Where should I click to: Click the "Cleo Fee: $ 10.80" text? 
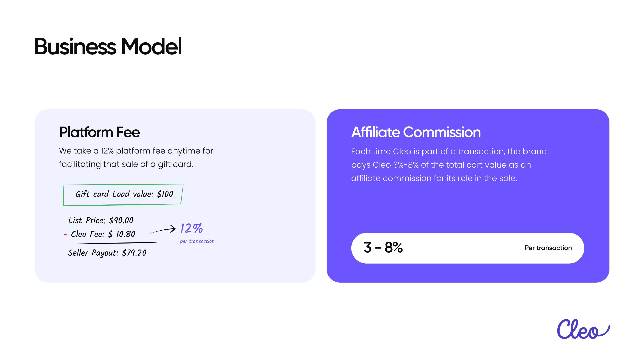103,234
